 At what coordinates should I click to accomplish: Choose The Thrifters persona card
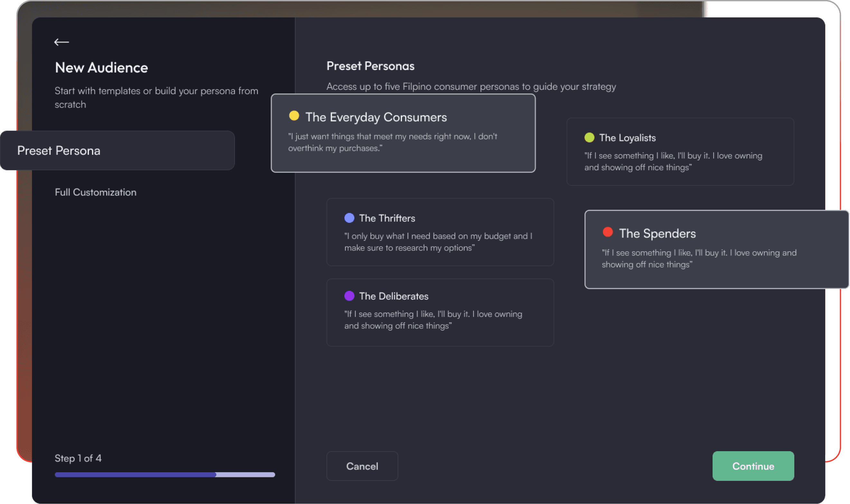point(440,232)
